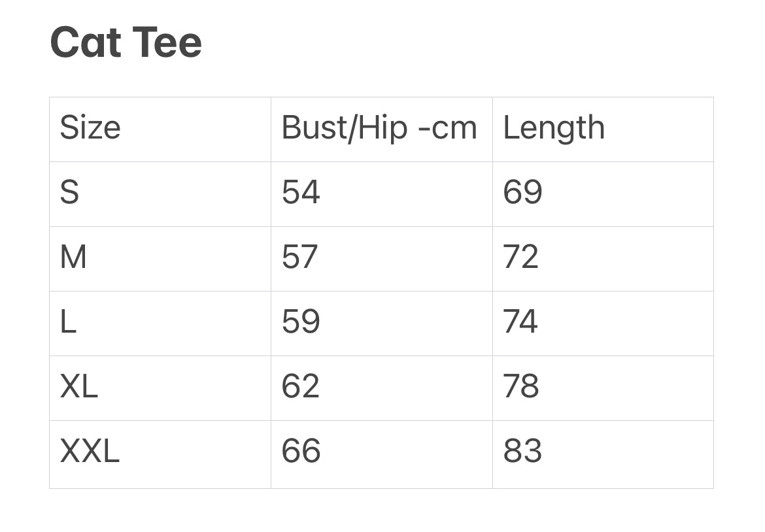
Task: Click bust value 66 for size XXL
Action: pyautogui.click(x=301, y=451)
